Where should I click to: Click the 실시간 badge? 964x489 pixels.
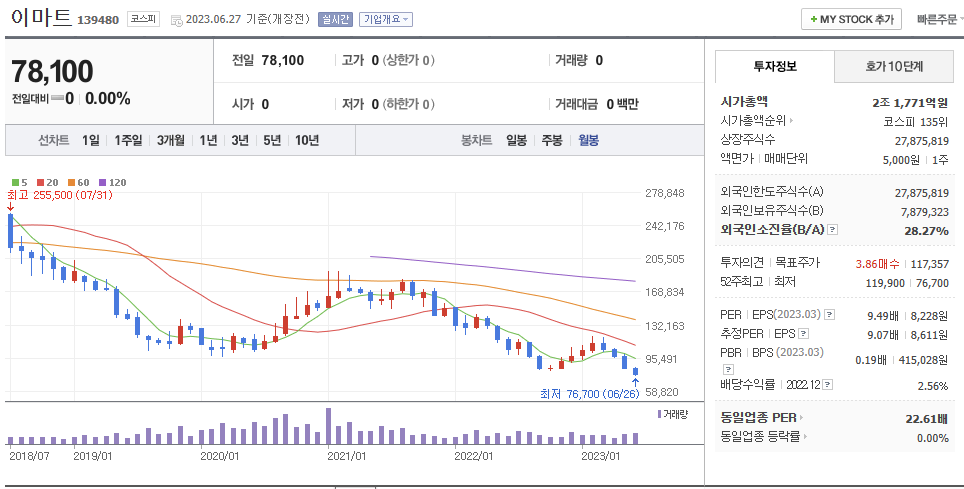pos(335,19)
